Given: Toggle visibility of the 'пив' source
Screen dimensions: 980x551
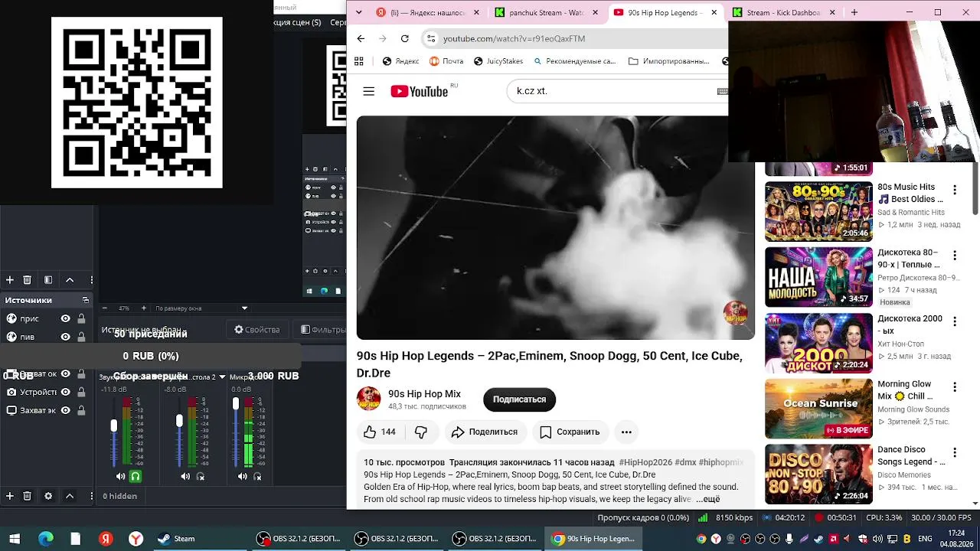Looking at the screenshot, I should pos(66,337).
